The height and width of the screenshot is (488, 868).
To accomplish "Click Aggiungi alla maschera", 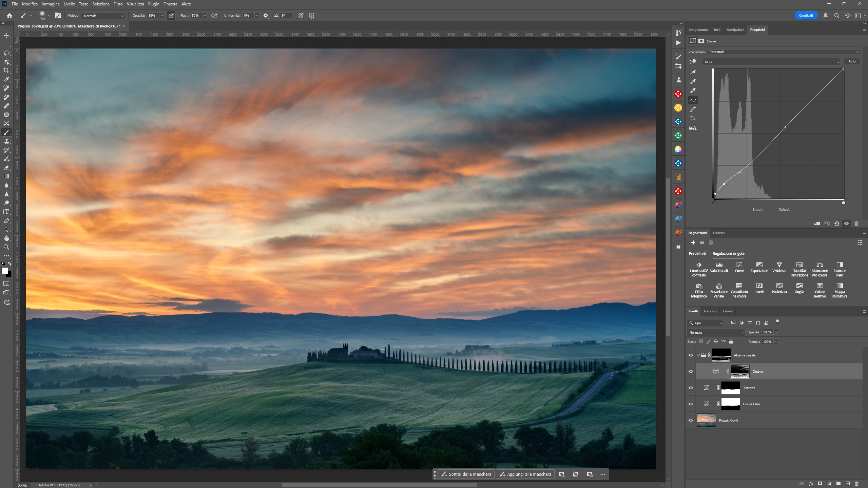I will tap(525, 474).
